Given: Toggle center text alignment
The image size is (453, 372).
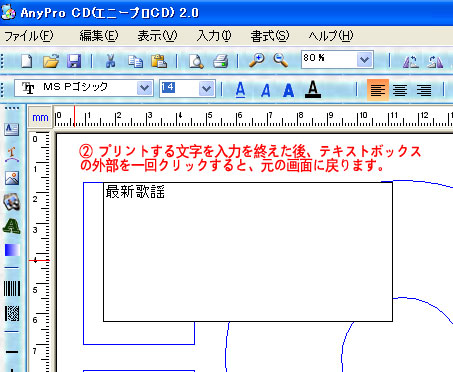Looking at the screenshot, I should click(x=400, y=90).
